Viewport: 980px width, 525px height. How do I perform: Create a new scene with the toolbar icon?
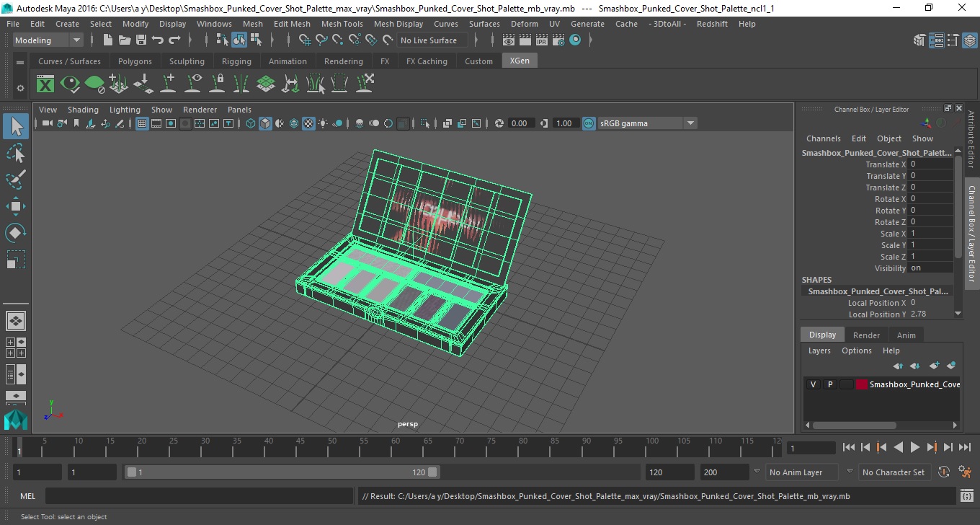point(108,40)
